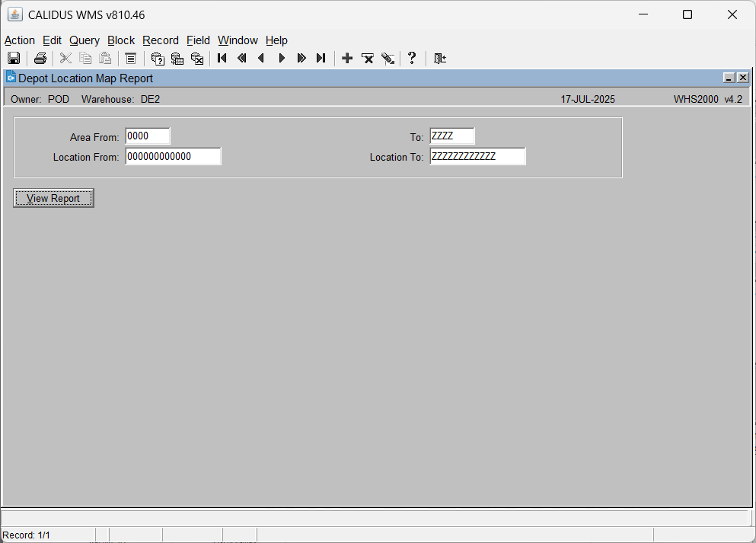Click the Insert Record plus icon

347,59
